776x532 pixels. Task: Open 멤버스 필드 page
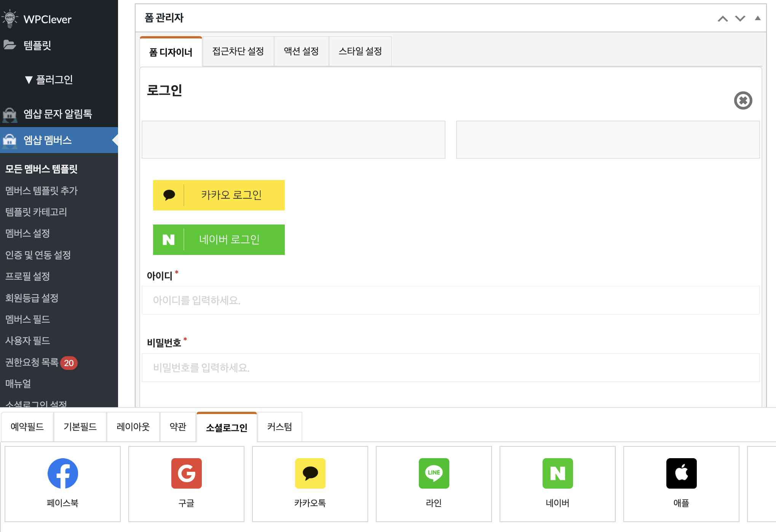27,319
